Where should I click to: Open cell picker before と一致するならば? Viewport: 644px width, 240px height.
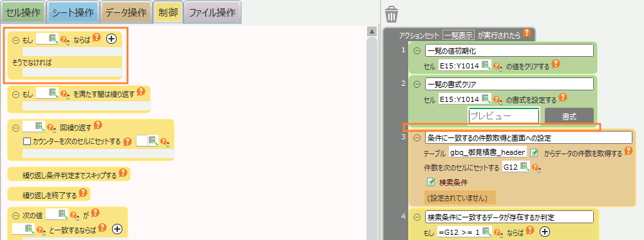(30, 228)
